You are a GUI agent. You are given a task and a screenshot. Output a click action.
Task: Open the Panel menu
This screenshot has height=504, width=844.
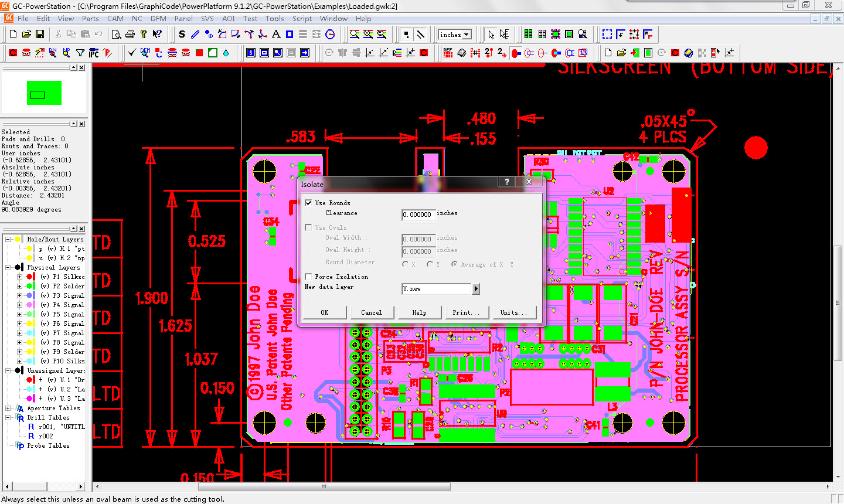click(x=183, y=19)
